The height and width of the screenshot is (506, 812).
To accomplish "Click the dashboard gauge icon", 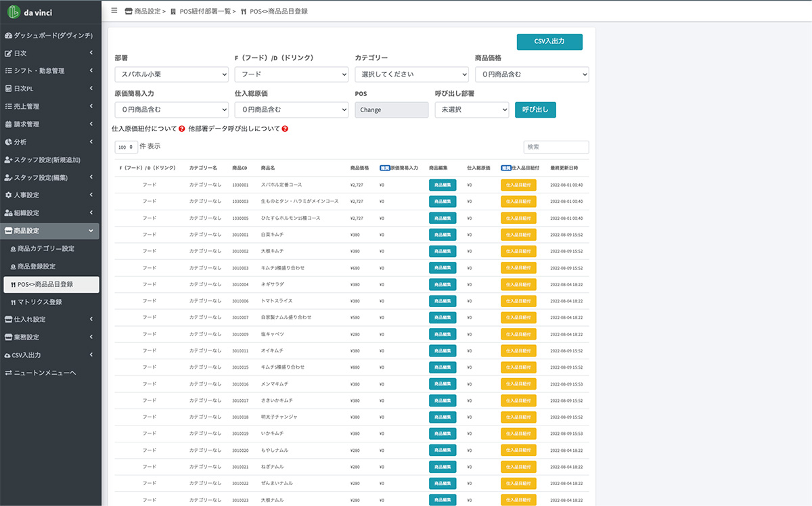I will click(x=8, y=35).
